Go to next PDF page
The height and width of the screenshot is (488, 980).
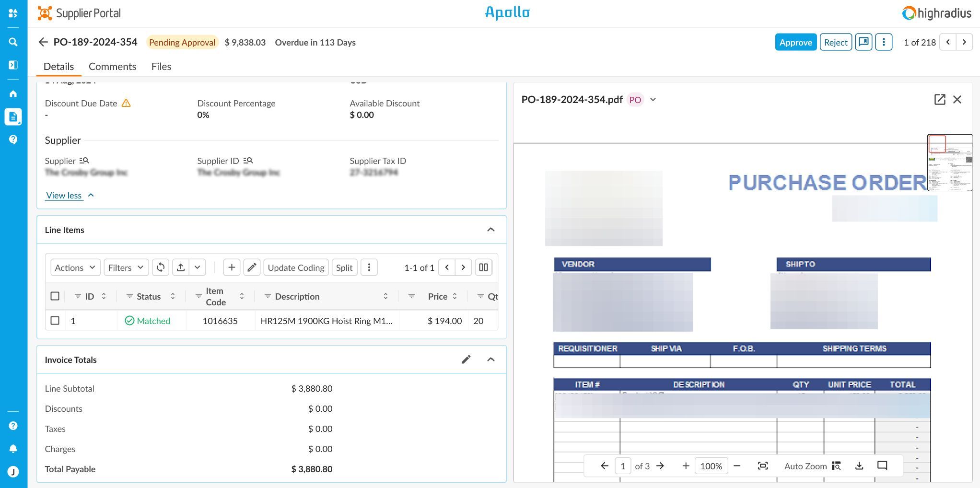tap(660, 466)
